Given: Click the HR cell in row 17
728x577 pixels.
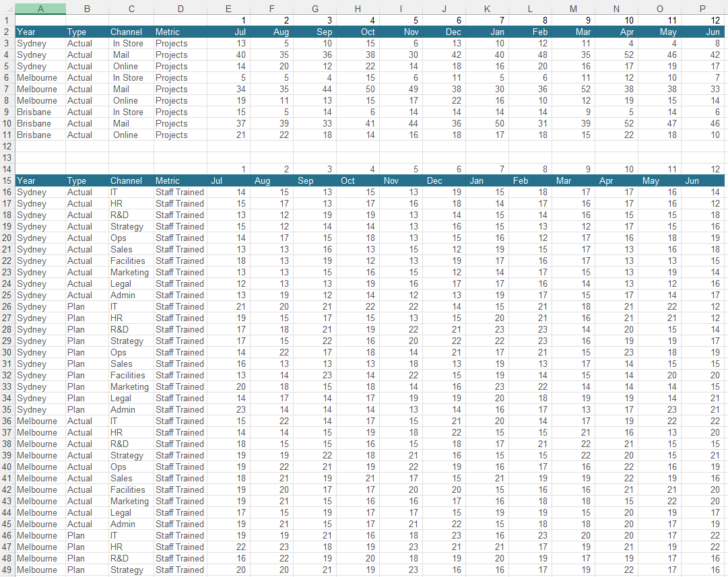Looking at the screenshot, I should [131, 203].
